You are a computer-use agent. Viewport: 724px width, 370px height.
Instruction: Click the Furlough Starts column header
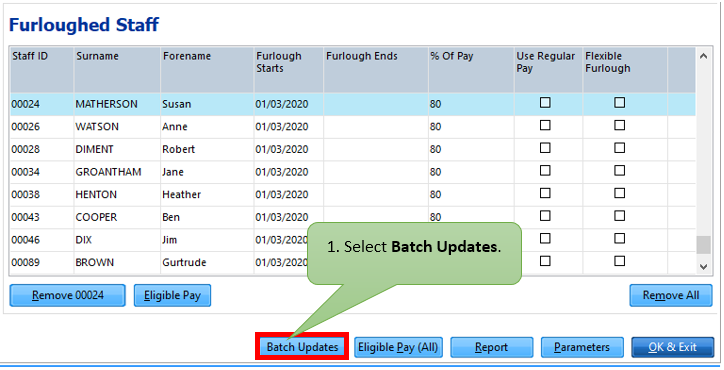point(289,70)
